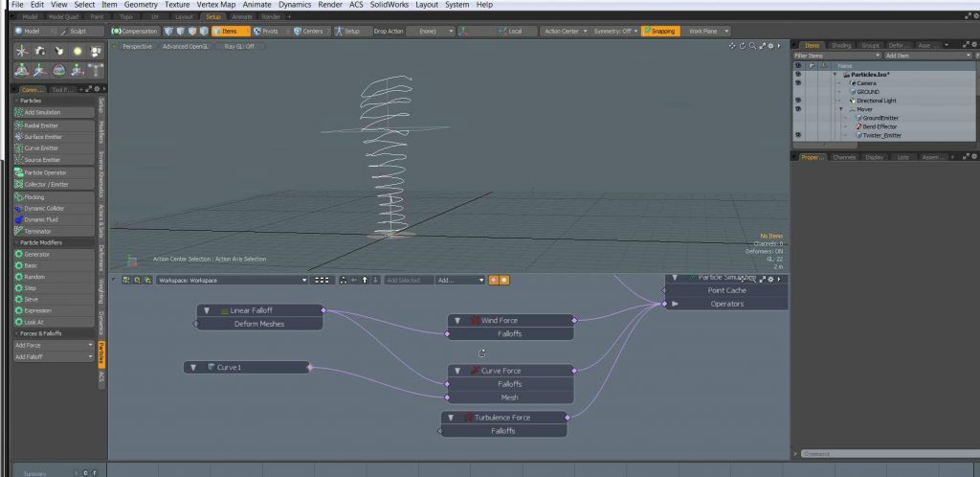This screenshot has width=980, height=477.
Task: Switch to the Channels tab
Action: (844, 157)
